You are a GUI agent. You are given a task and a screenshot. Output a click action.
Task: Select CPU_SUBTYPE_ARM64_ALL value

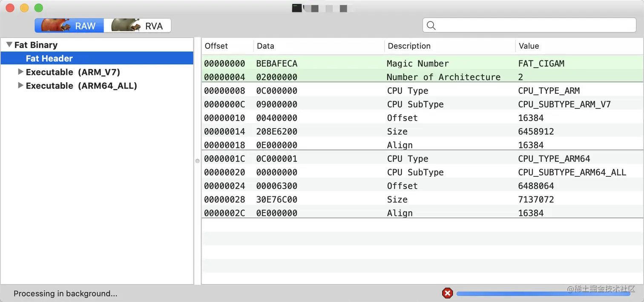point(572,173)
